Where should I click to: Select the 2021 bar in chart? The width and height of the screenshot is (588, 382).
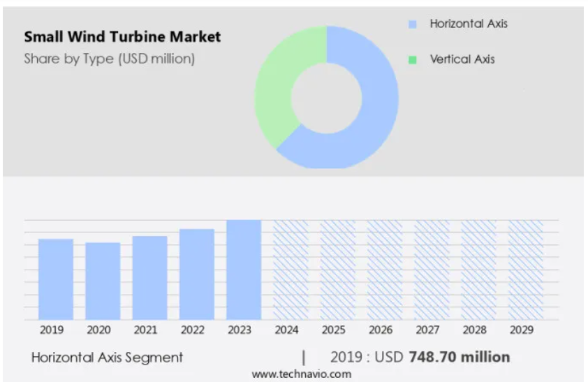(149, 278)
